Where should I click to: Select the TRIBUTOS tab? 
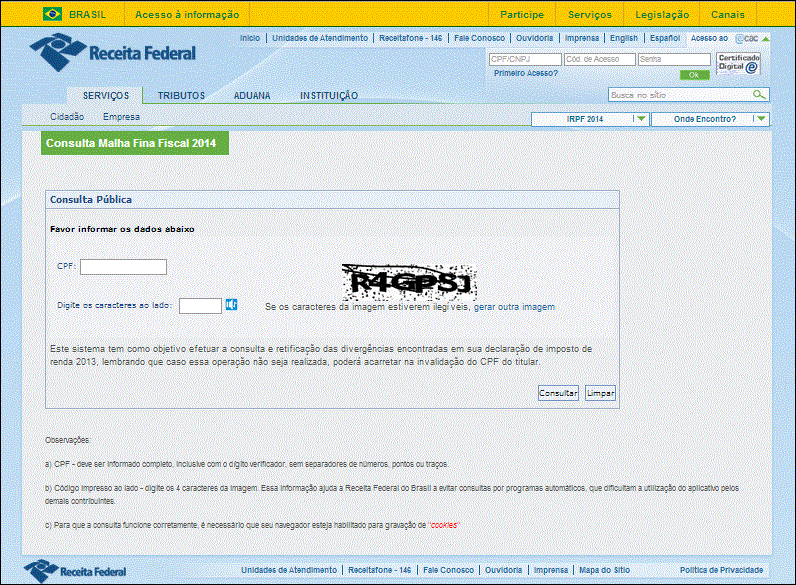coord(181,95)
